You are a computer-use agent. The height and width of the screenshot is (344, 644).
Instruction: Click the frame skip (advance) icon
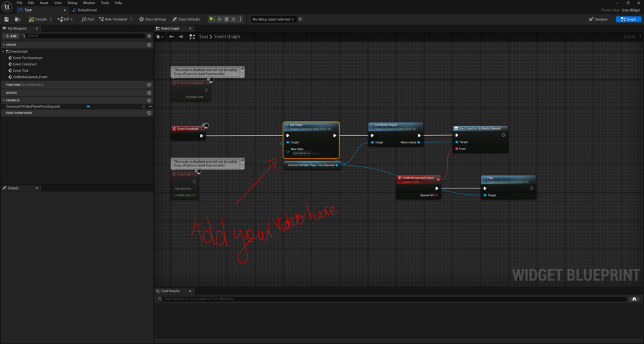click(219, 19)
